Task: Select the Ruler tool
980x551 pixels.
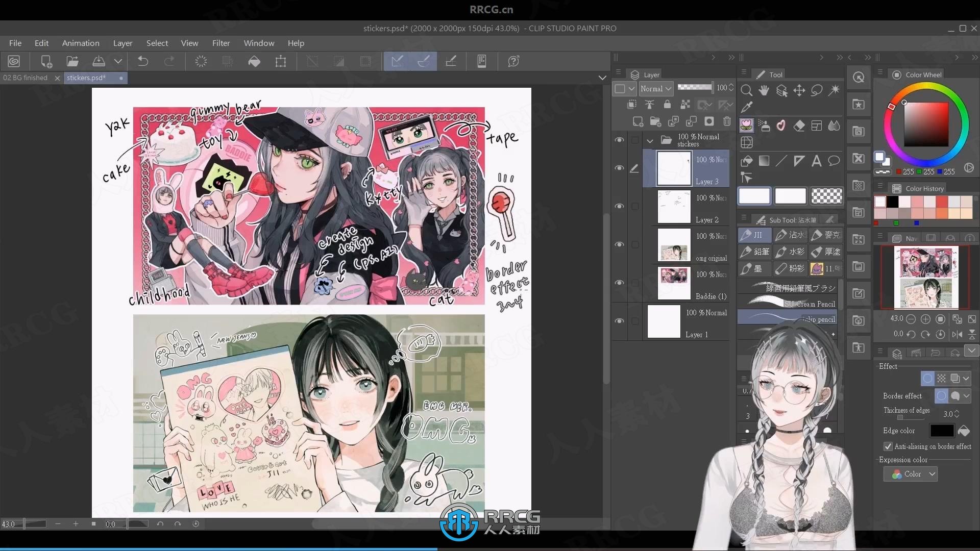Action: 799,161
